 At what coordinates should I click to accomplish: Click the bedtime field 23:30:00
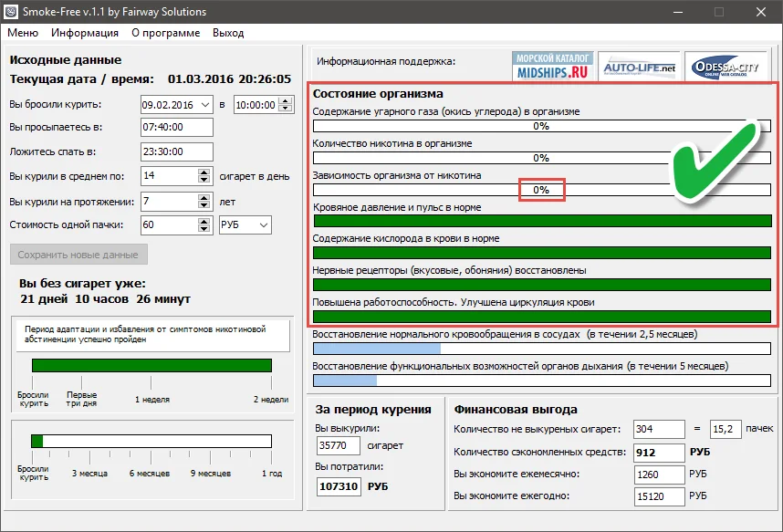pyautogui.click(x=176, y=152)
